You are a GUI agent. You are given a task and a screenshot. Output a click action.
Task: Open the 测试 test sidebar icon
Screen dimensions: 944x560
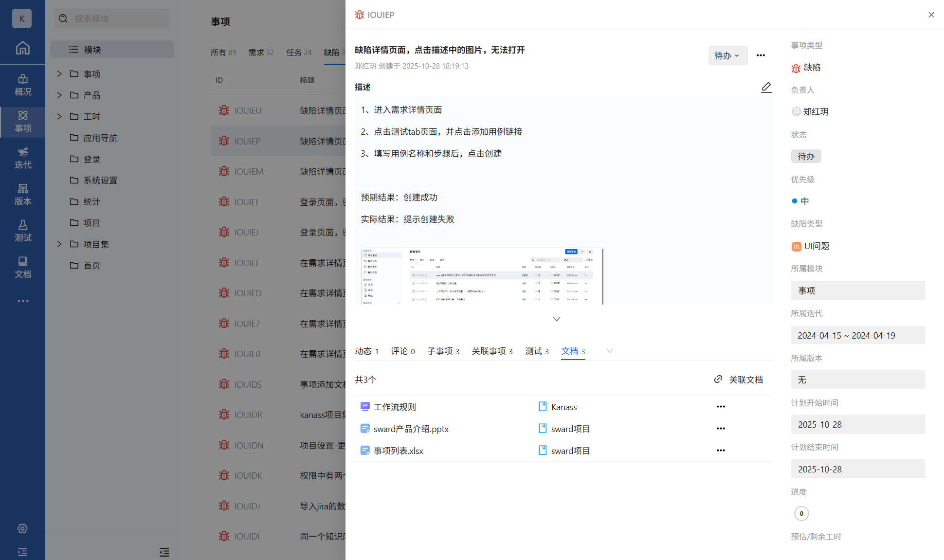coord(22,231)
